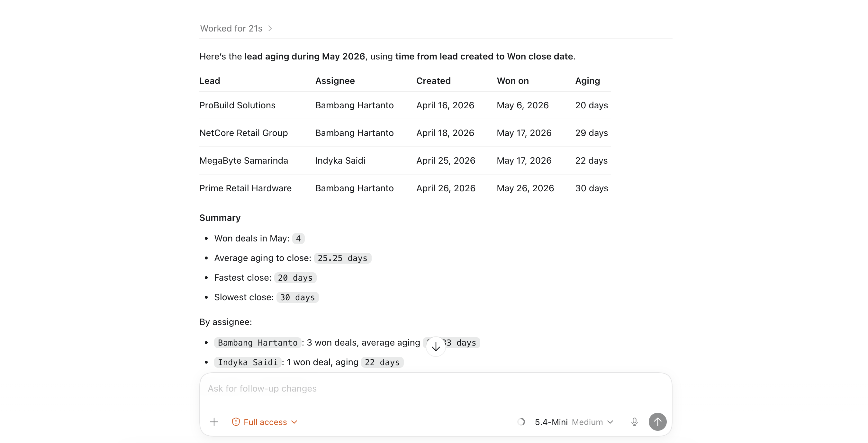Open the 5.4-Mini Medium model dropdown
Viewport: 868px width, 443px height.
[574, 422]
